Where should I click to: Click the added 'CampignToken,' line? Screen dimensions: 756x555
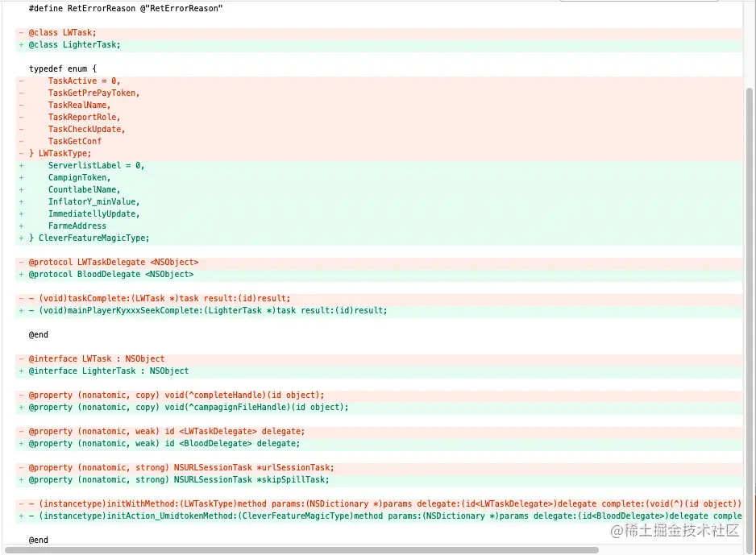[379, 177]
